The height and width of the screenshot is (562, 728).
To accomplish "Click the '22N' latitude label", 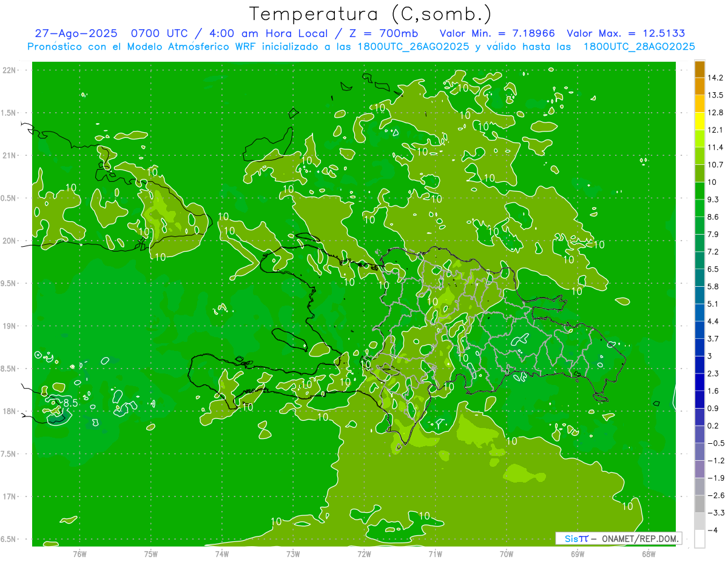I will coord(9,70).
